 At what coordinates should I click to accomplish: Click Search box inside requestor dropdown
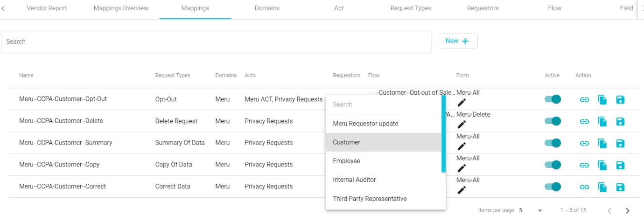[384, 104]
